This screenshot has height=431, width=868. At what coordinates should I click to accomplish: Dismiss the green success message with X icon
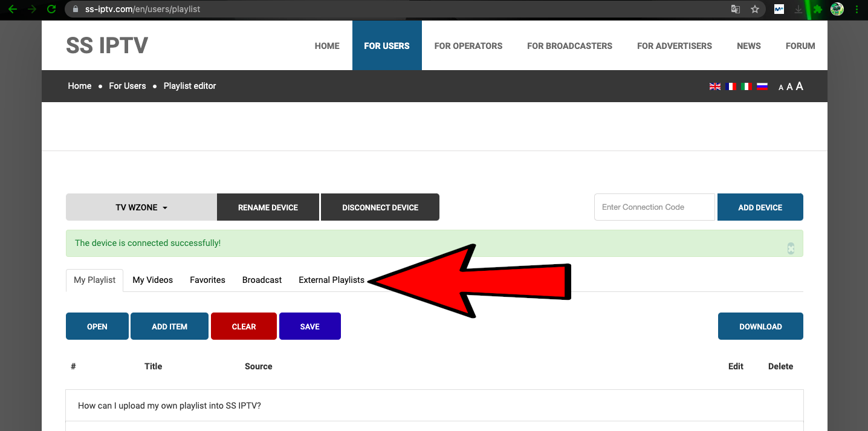pos(791,248)
